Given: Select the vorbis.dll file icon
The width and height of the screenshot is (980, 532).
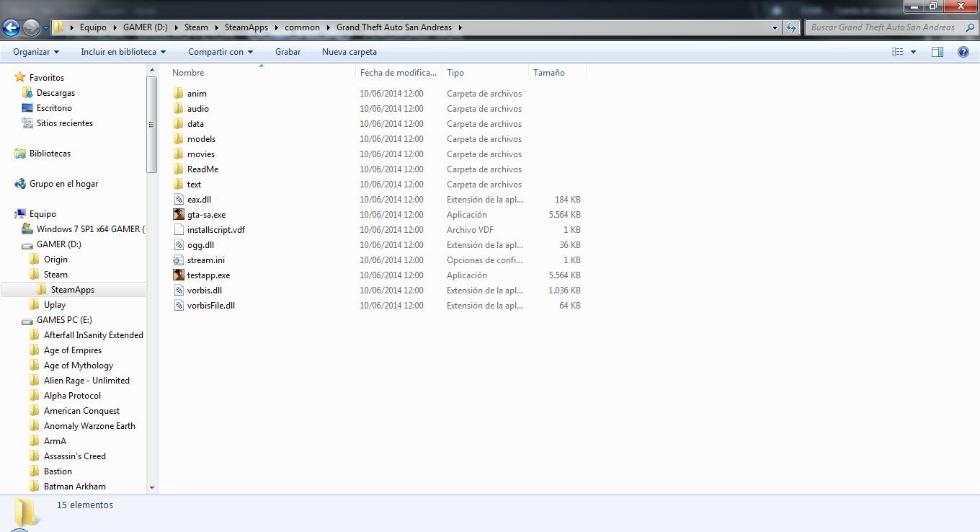Looking at the screenshot, I should tap(179, 291).
